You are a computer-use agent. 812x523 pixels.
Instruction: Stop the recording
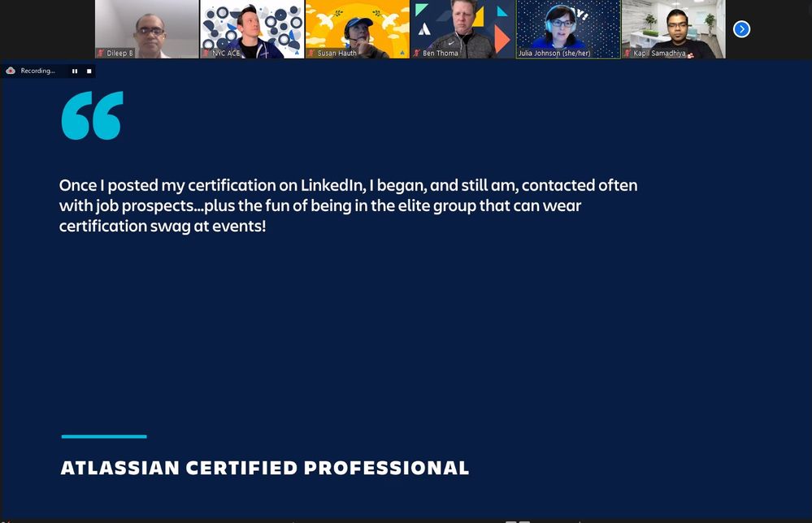click(89, 71)
